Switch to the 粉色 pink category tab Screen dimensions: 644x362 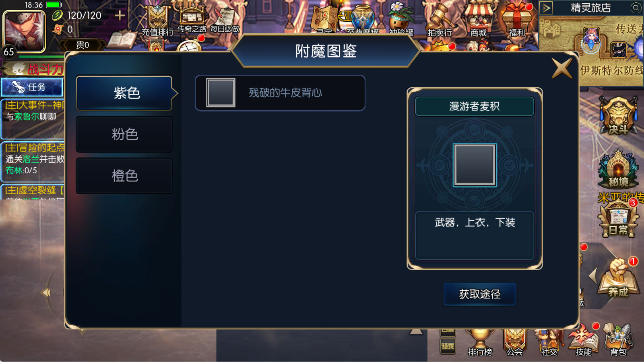[x=124, y=134]
